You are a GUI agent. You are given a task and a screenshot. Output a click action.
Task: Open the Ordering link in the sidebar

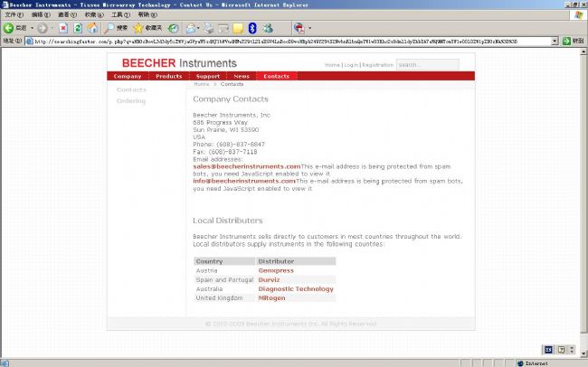point(131,100)
